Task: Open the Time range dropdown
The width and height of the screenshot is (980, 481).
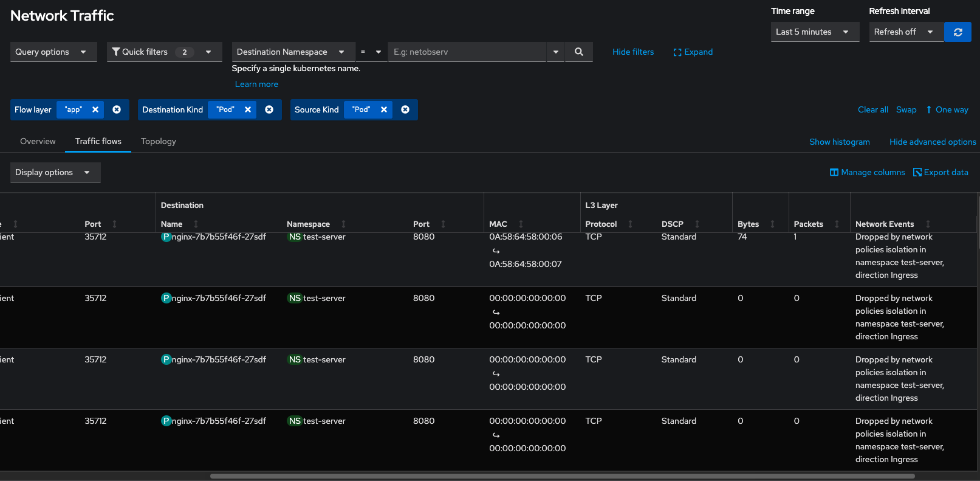Action: pyautogui.click(x=814, y=32)
